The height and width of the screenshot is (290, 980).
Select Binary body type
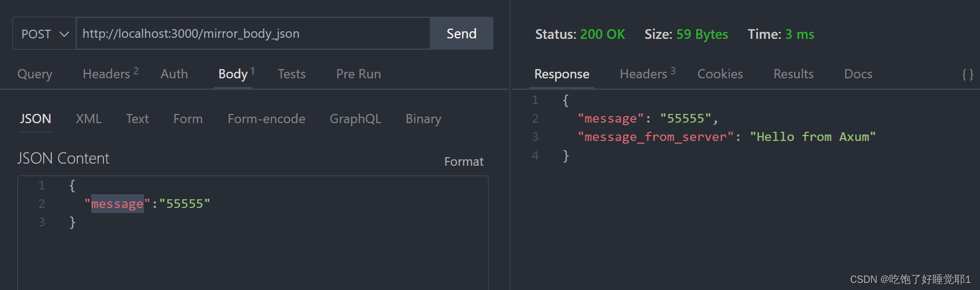point(423,119)
